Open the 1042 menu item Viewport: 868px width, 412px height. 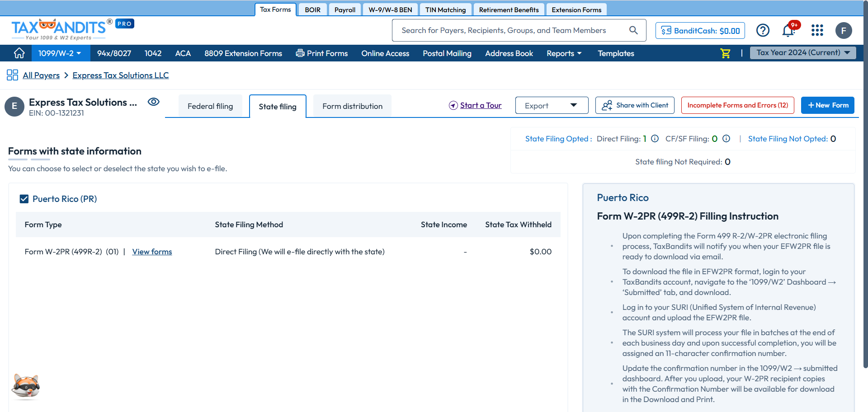tap(153, 53)
